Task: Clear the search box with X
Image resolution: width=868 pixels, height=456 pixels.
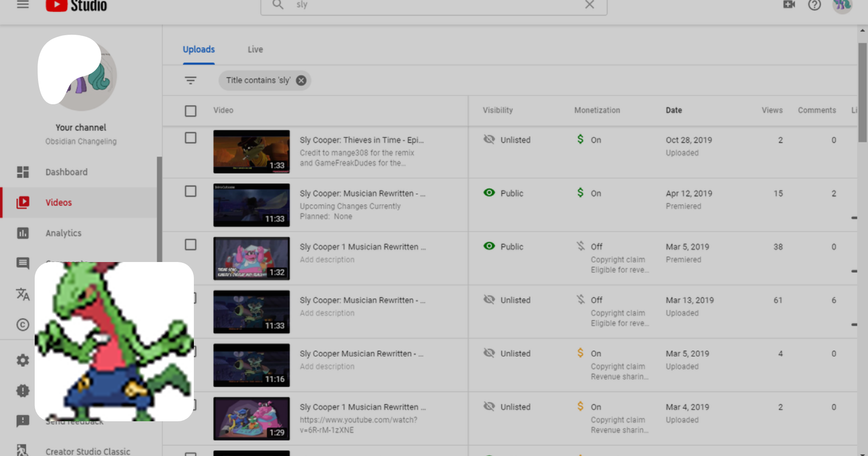Action: coord(589,5)
